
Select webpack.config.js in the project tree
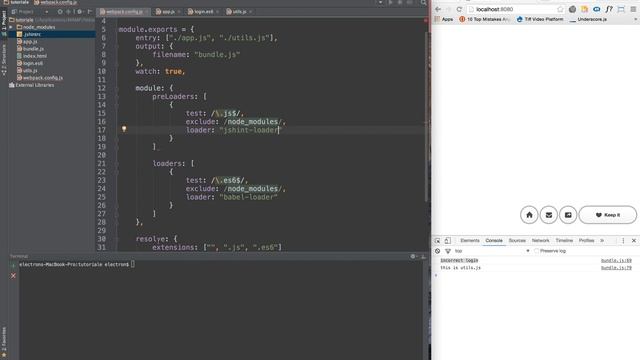pyautogui.click(x=40, y=78)
